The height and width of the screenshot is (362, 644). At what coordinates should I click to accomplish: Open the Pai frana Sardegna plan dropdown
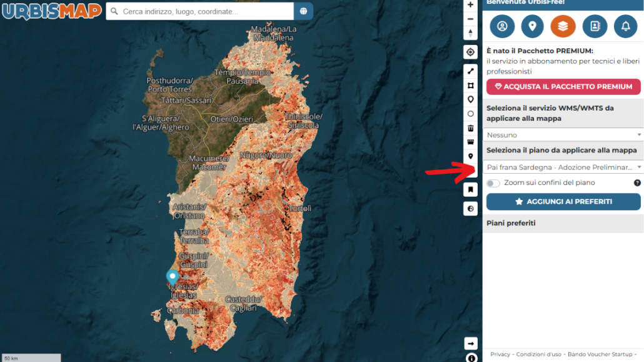tap(563, 167)
